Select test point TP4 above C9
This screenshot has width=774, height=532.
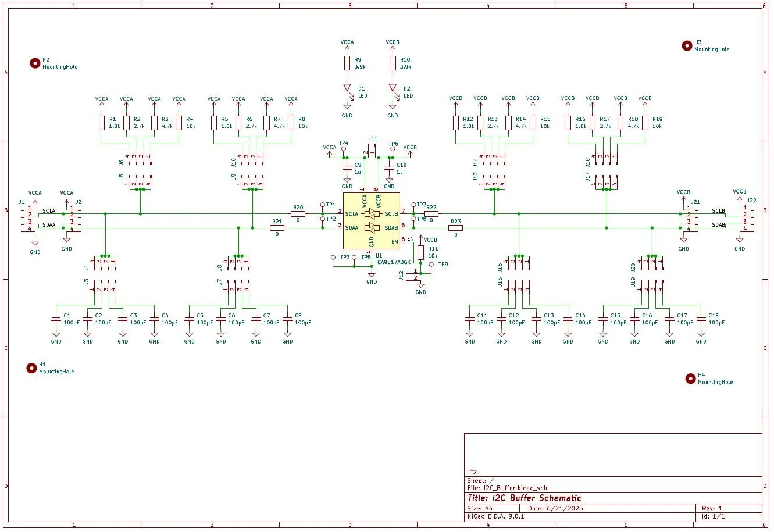pos(343,148)
